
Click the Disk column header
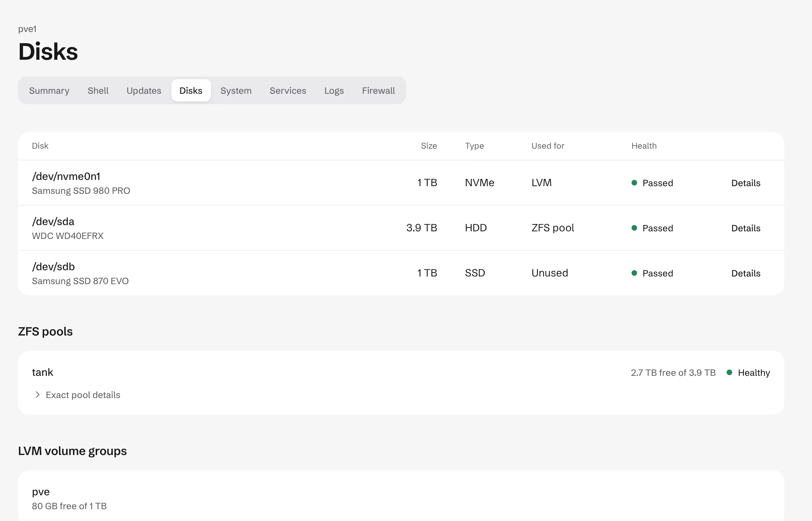point(40,146)
